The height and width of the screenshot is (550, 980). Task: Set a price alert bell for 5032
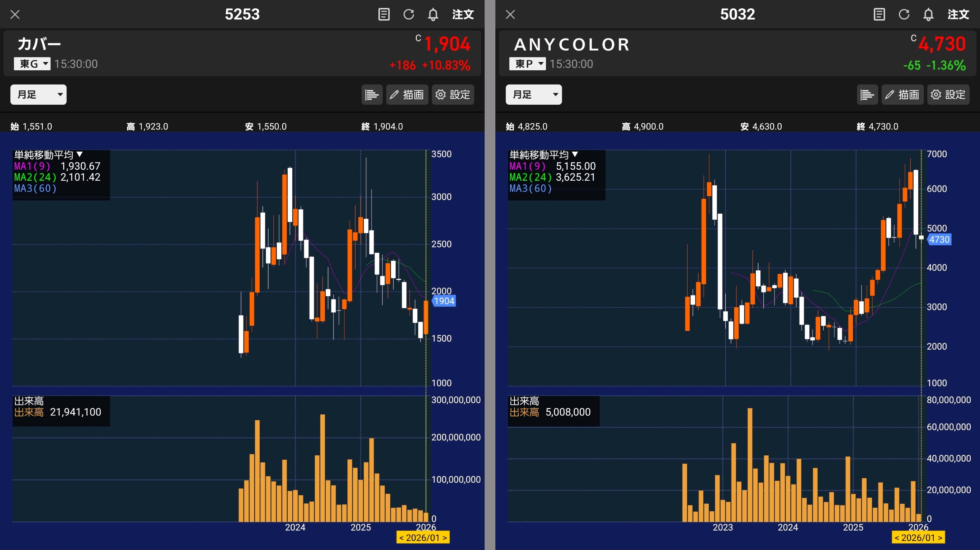(x=928, y=14)
